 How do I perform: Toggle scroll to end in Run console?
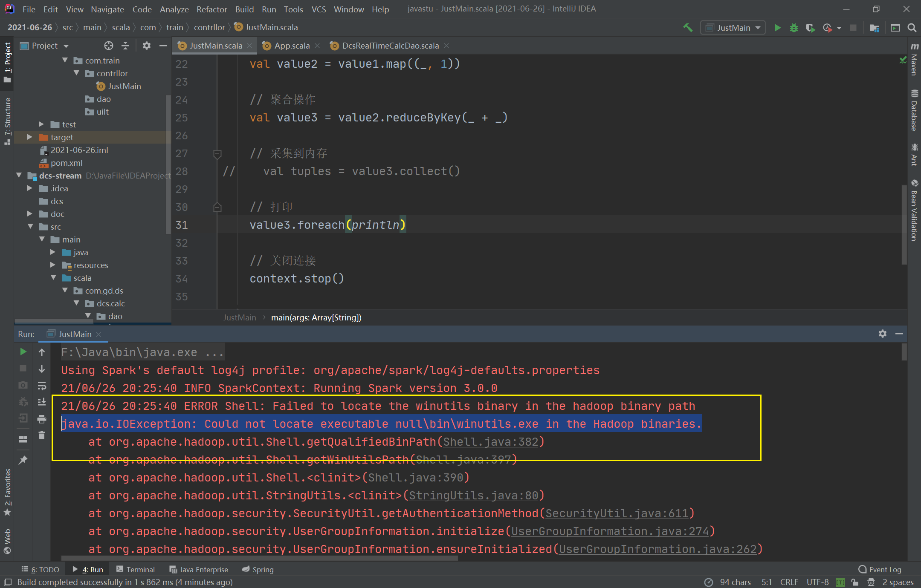(41, 402)
